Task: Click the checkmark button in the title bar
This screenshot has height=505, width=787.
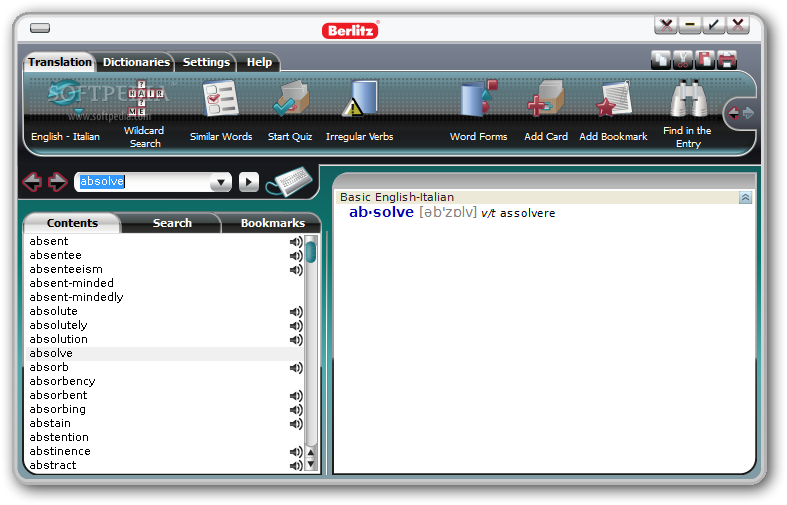Action: tap(714, 25)
